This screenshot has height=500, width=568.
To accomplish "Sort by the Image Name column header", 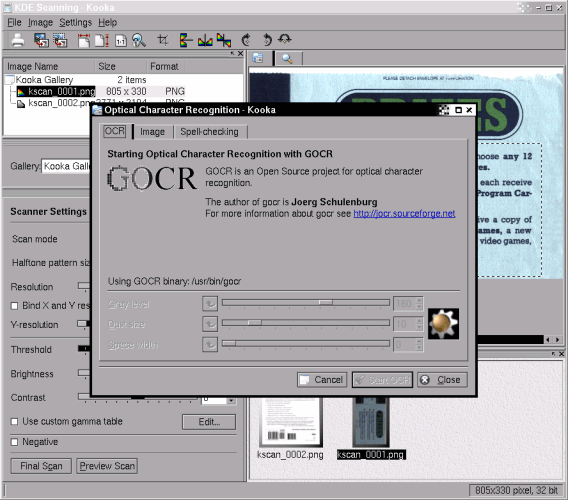I will pos(49,67).
